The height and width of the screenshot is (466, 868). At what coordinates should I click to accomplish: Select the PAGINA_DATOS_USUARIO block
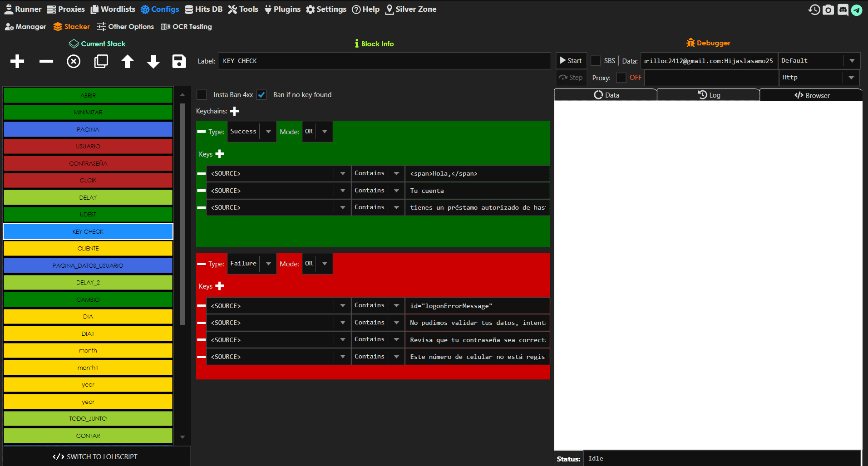coord(88,265)
